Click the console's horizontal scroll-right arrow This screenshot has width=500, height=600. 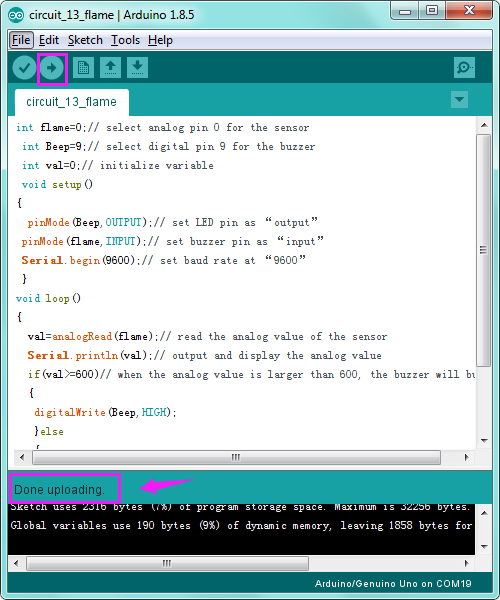466,563
